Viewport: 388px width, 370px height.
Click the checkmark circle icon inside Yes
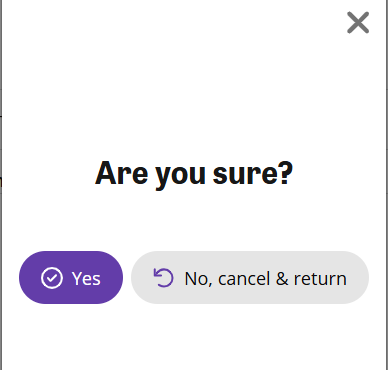click(52, 278)
